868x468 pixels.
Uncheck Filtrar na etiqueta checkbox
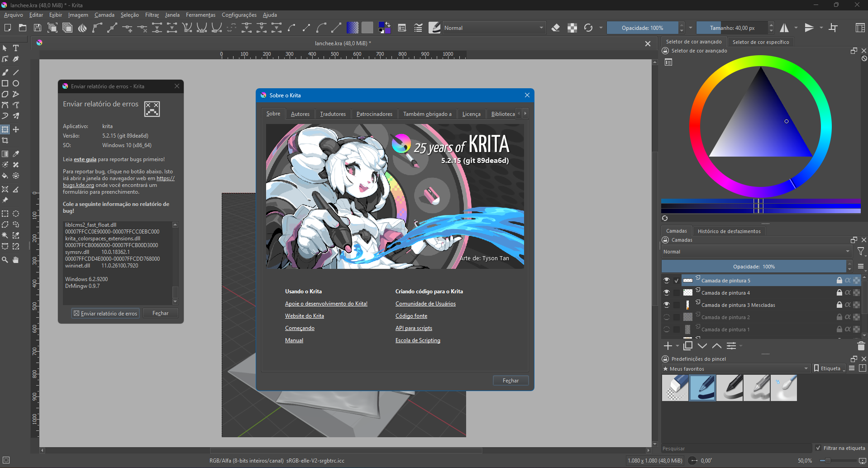(x=818, y=448)
